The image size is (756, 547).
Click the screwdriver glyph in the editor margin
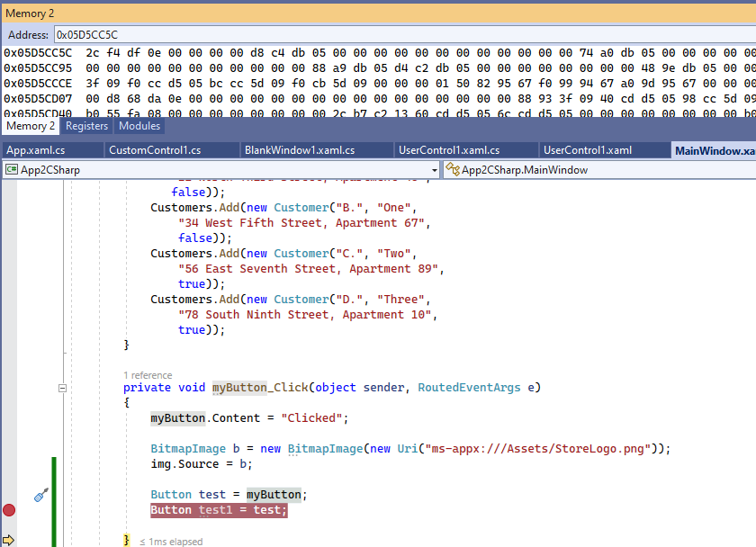pos(39,495)
